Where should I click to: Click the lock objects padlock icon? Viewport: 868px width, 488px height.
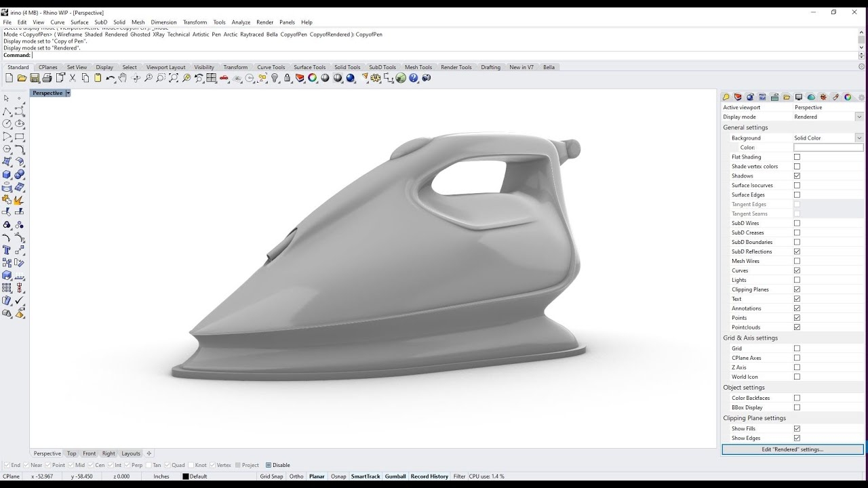(x=288, y=79)
